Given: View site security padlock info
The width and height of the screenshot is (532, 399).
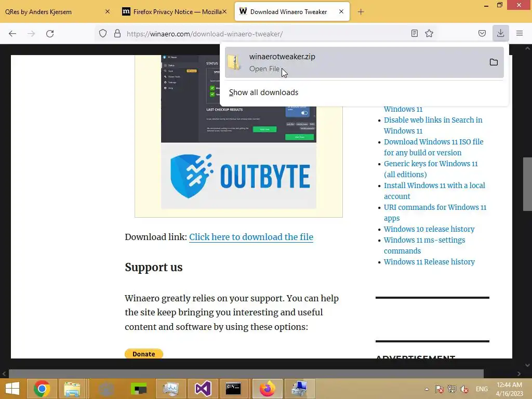Looking at the screenshot, I should pos(117,33).
